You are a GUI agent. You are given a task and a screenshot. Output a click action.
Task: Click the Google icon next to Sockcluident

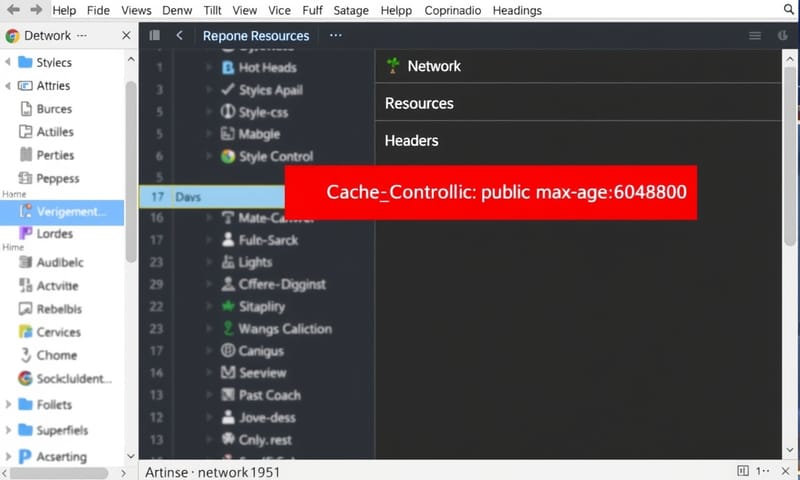26,379
